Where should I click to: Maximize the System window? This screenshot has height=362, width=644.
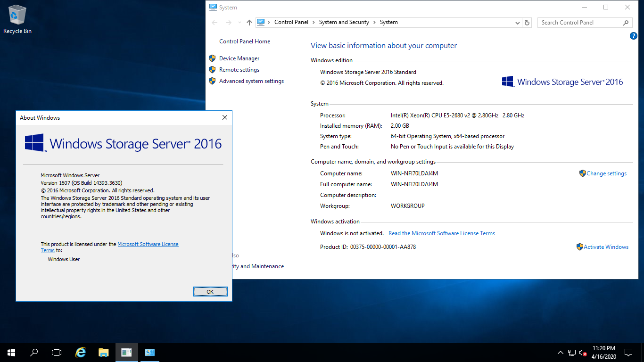606,7
